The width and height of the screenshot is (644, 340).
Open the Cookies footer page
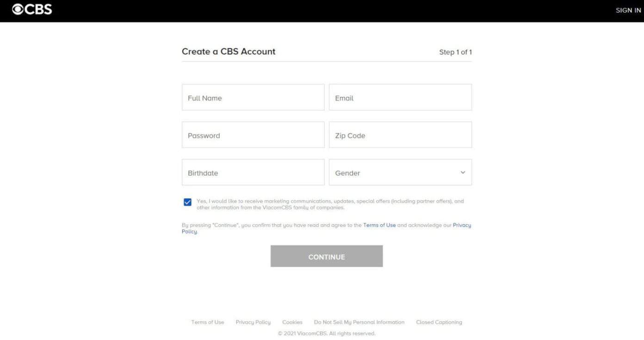tap(292, 322)
